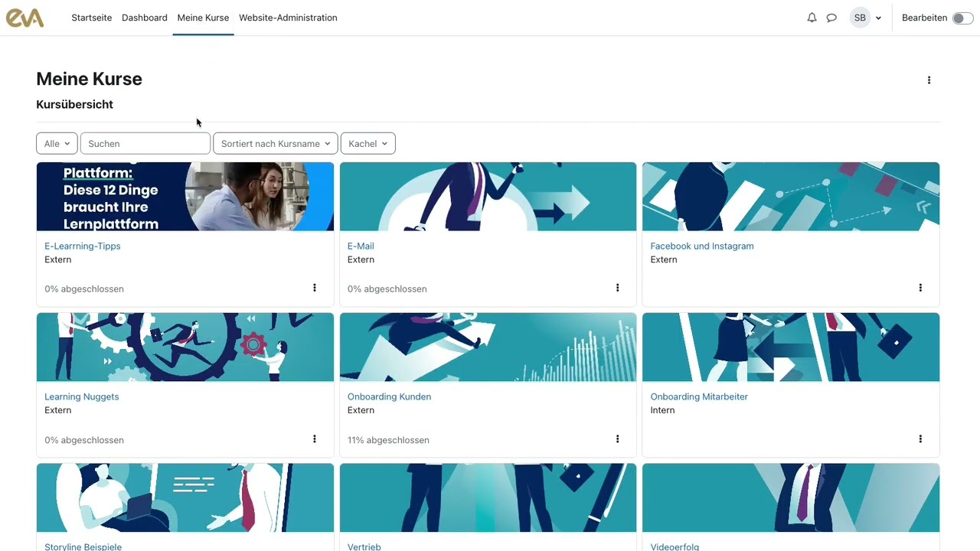980x551 pixels.
Task: Open options for Onboarding Mitarbeiter card
Action: click(x=920, y=439)
